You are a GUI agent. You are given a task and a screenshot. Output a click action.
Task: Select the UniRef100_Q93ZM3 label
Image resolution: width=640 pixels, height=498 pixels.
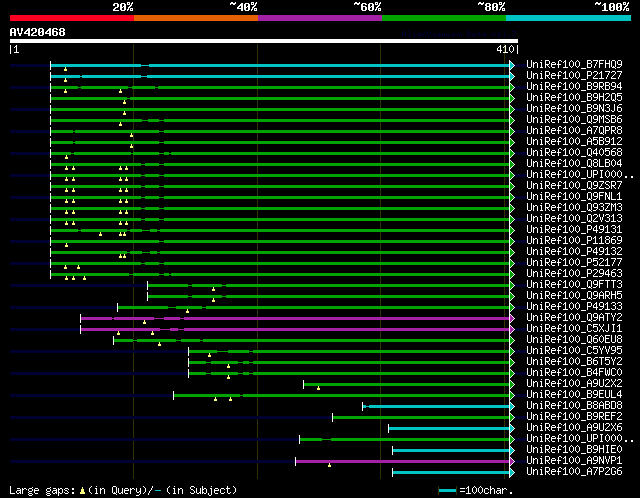tap(574, 208)
